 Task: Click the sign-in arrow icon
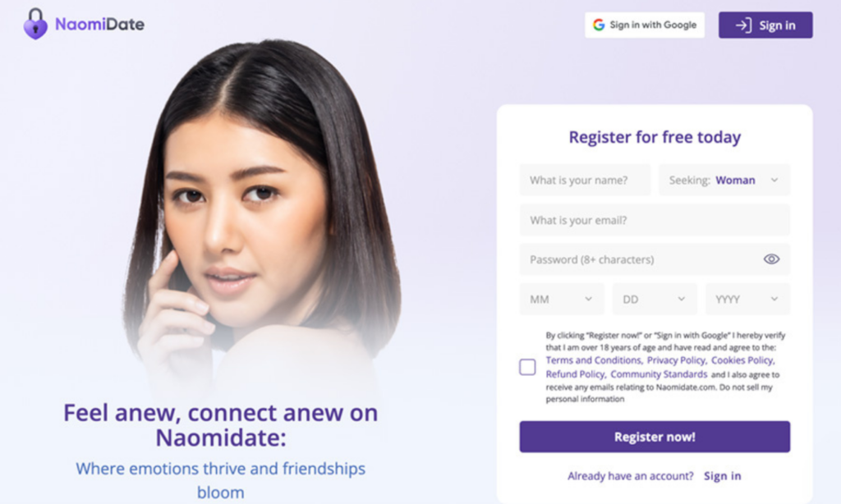(x=743, y=25)
